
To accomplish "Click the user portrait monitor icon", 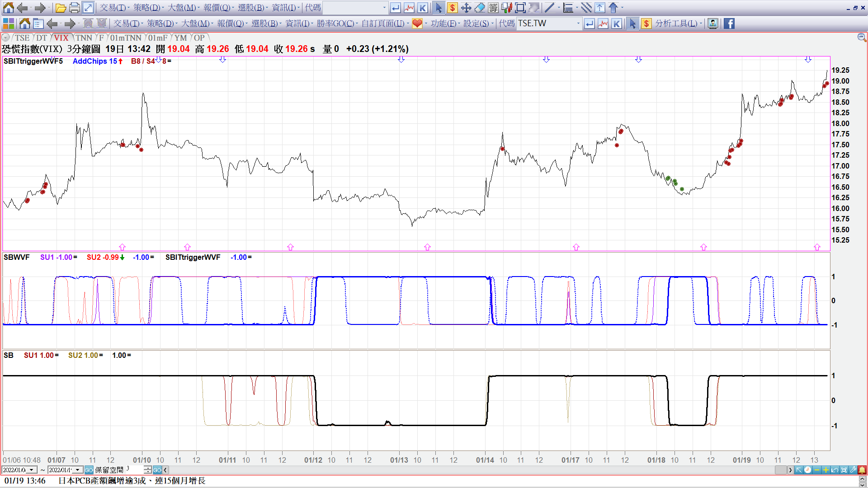I will pyautogui.click(x=713, y=23).
